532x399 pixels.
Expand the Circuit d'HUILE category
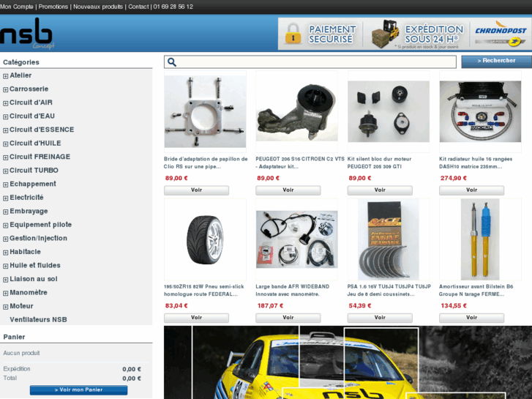coord(5,144)
